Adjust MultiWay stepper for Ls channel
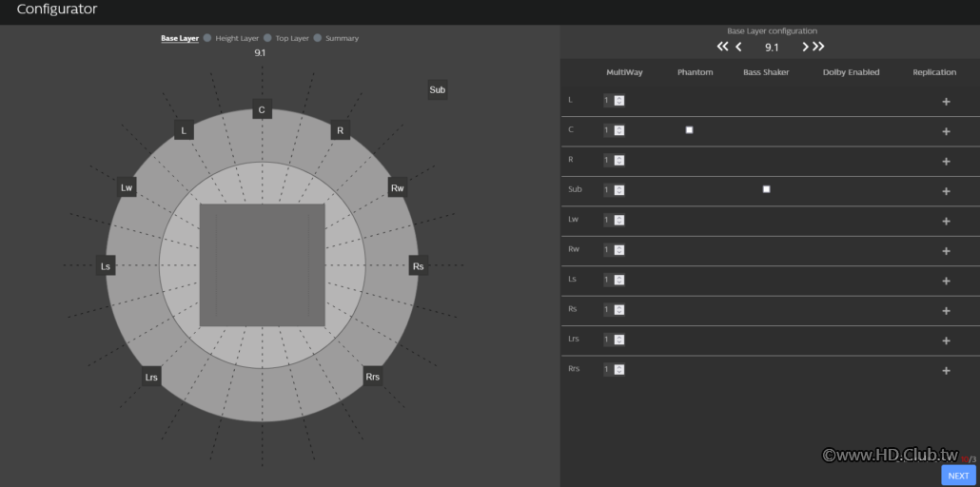This screenshot has height=487, width=980. 618,280
